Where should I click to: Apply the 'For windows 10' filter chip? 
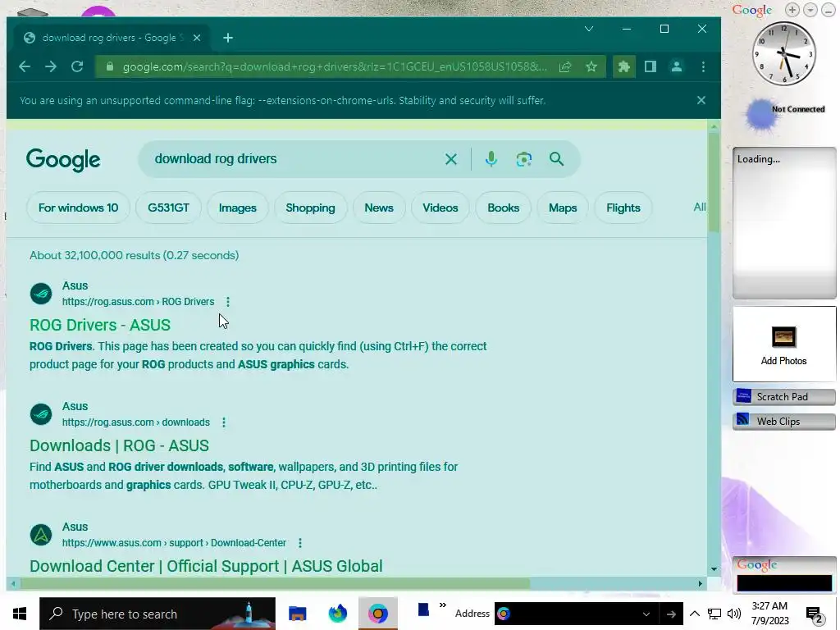[x=78, y=208]
